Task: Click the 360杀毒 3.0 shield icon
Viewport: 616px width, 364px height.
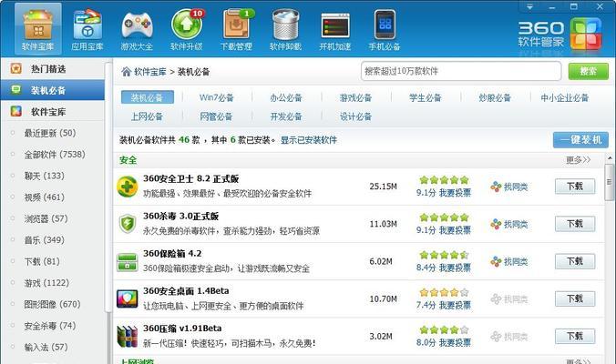Action: [128, 224]
